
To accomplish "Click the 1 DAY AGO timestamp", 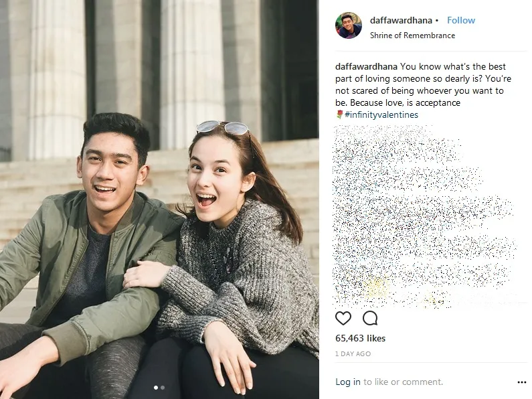I will point(353,354).
